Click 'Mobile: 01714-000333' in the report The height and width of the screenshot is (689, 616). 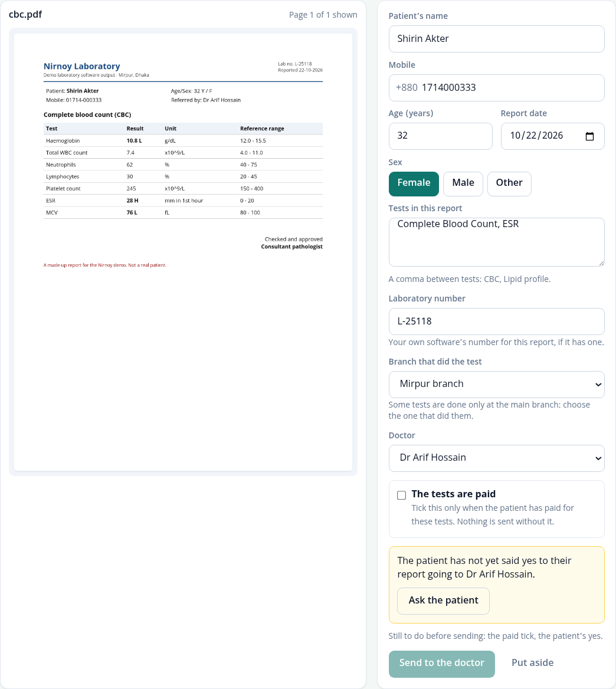click(74, 100)
